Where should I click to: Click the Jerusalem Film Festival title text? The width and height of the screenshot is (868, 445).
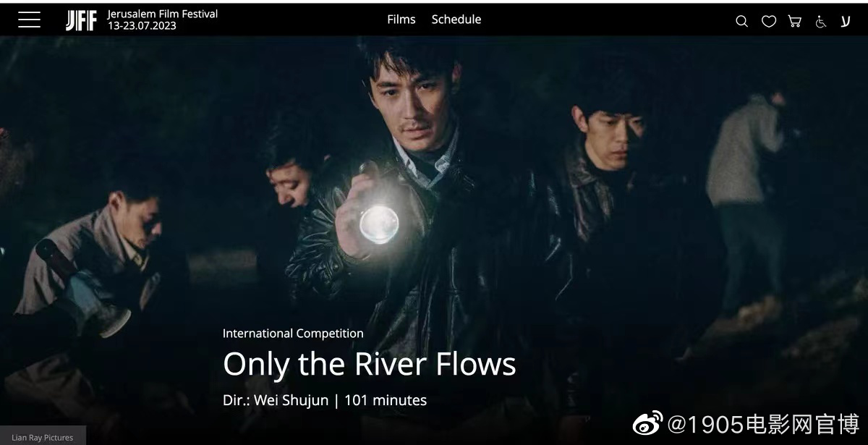(x=163, y=14)
